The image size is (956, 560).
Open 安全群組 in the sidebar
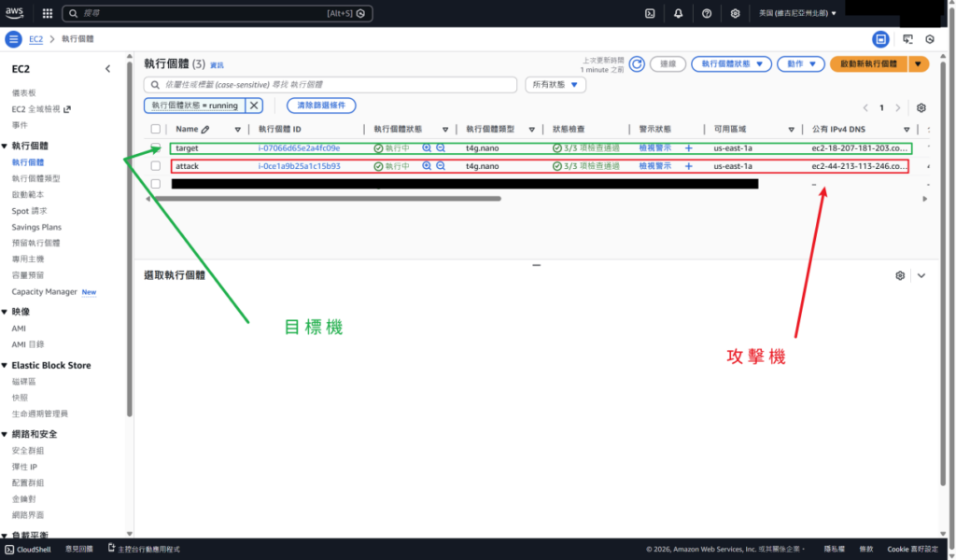pyautogui.click(x=30, y=450)
